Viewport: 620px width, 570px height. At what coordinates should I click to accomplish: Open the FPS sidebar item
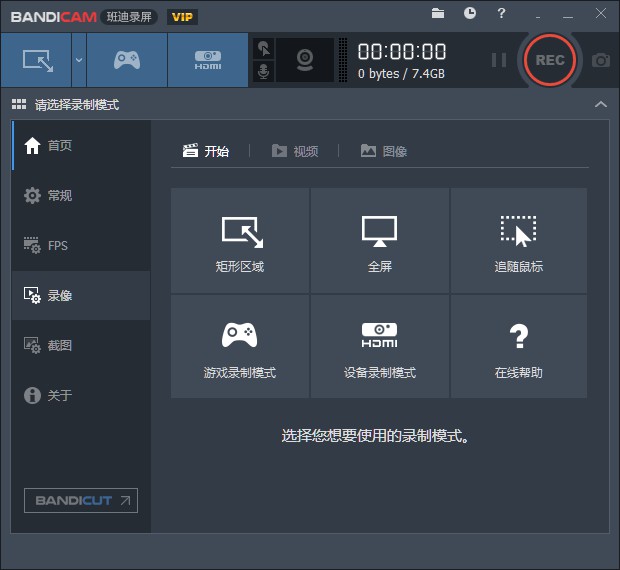click(x=81, y=245)
